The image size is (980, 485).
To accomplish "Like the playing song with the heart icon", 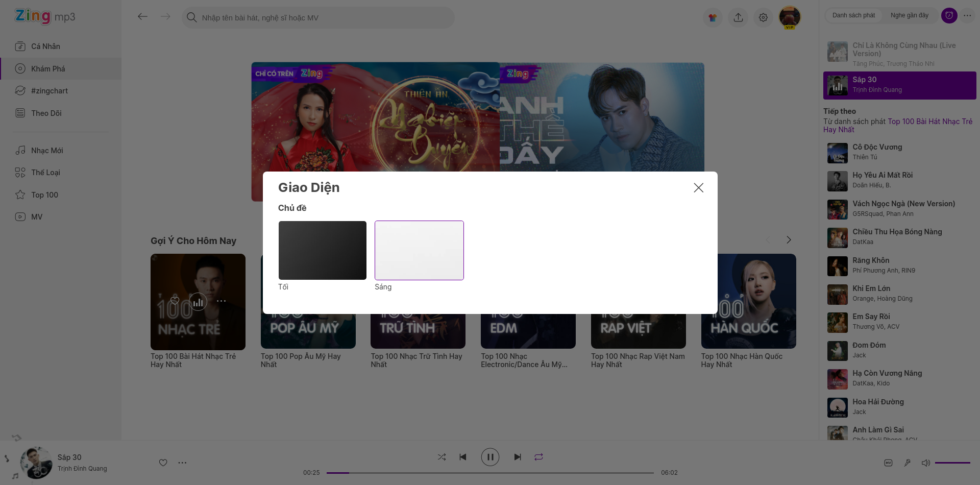I will coord(163,463).
